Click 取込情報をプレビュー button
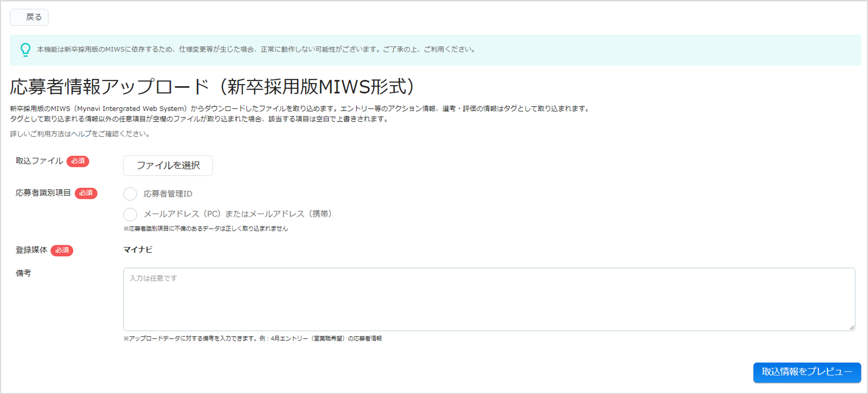 [807, 372]
